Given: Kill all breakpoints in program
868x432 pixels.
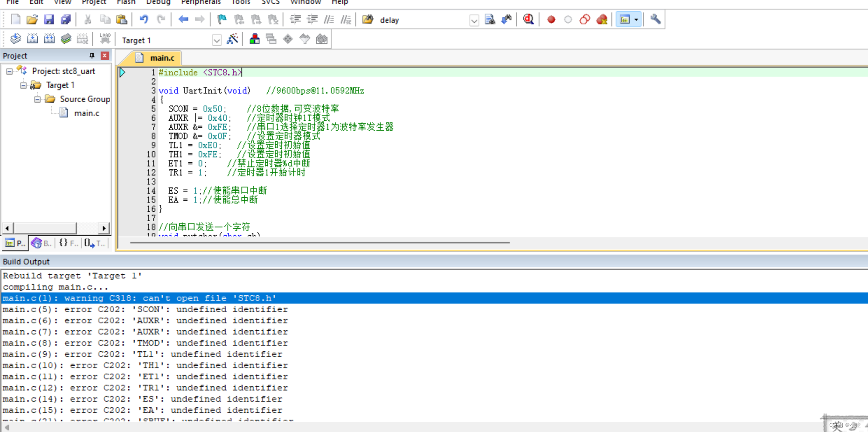Looking at the screenshot, I should tap(602, 19).
